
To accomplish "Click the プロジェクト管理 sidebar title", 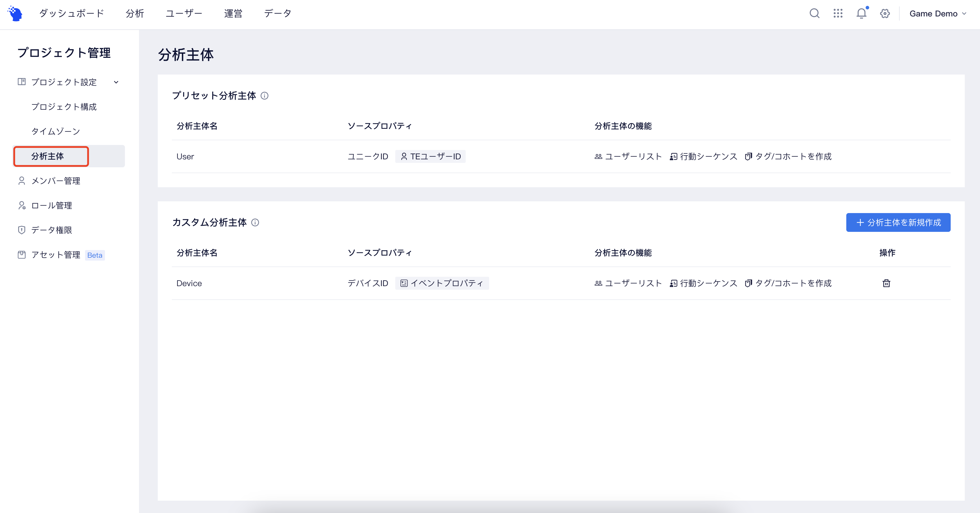I will tap(64, 53).
